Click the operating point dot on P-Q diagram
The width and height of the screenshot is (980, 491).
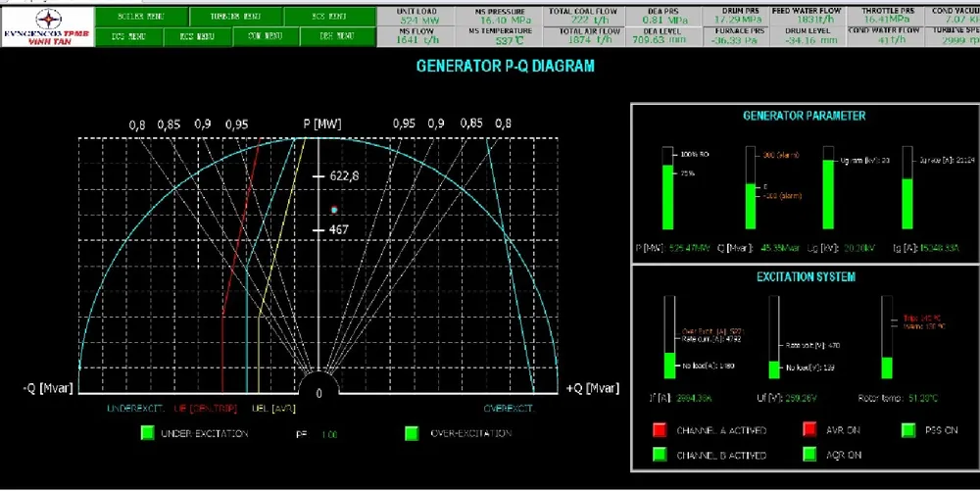tap(334, 210)
